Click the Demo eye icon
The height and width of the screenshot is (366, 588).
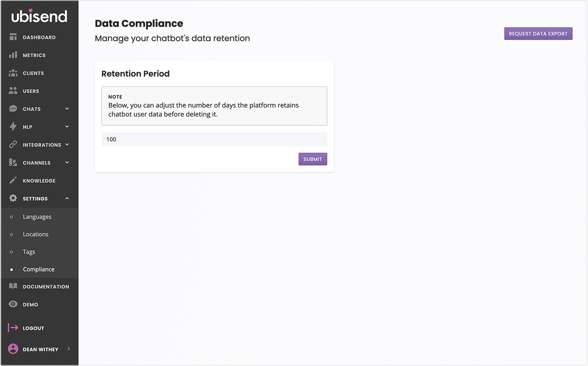tap(13, 304)
